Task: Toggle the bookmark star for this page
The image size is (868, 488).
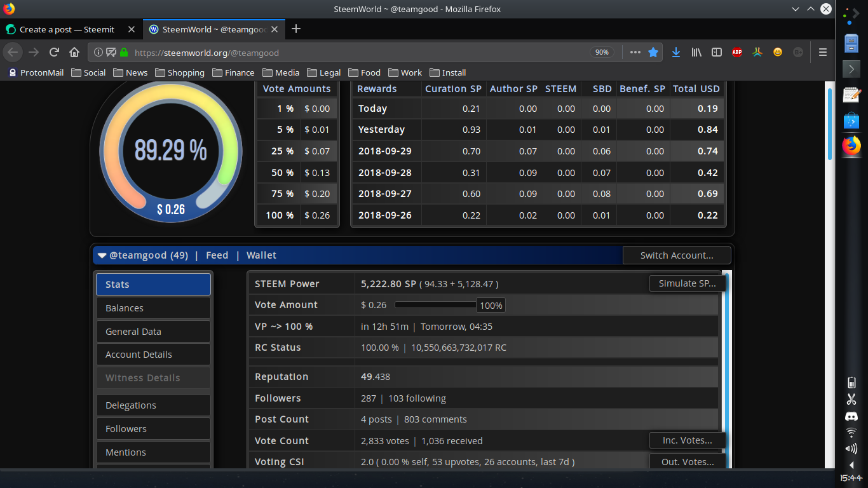Action: click(x=653, y=53)
